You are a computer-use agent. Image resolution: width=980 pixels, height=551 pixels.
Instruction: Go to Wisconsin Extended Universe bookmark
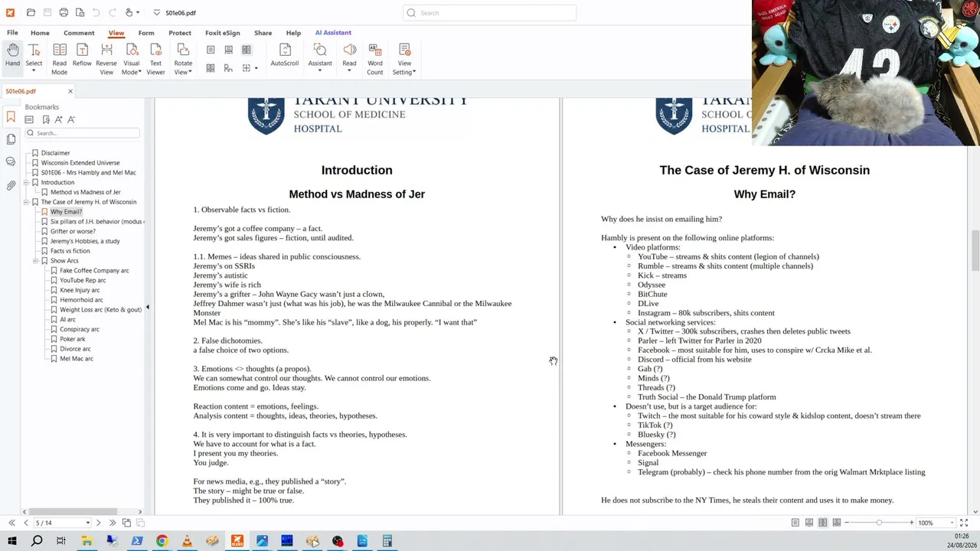click(x=80, y=163)
